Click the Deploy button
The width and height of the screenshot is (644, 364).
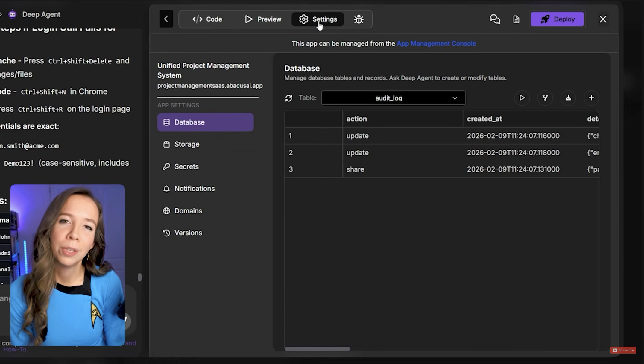point(557,19)
